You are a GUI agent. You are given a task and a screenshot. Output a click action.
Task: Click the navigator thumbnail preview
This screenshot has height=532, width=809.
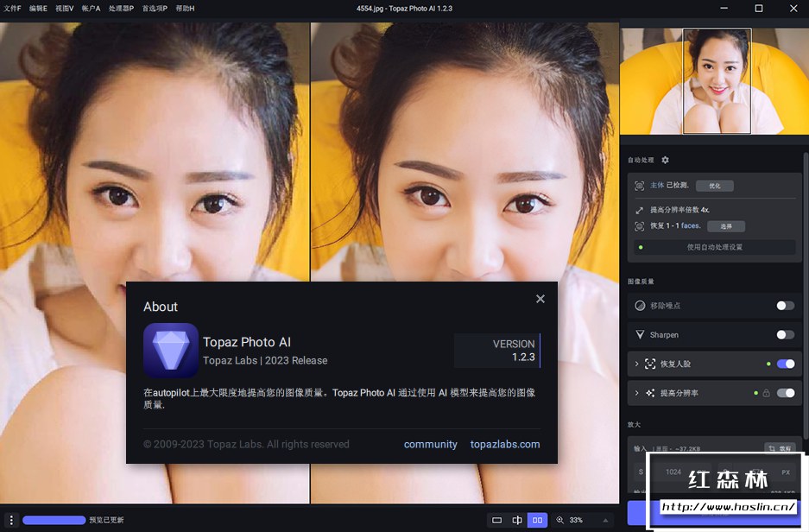pos(714,81)
